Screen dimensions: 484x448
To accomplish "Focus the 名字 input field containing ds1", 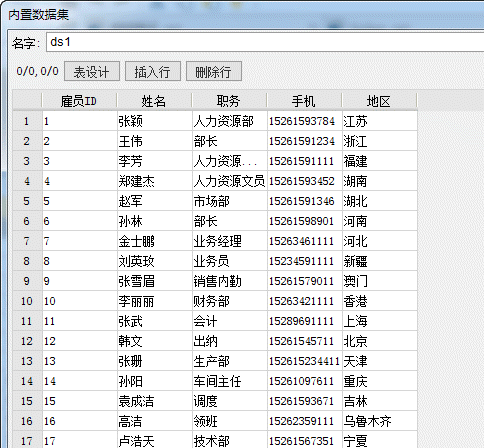I will coord(265,42).
